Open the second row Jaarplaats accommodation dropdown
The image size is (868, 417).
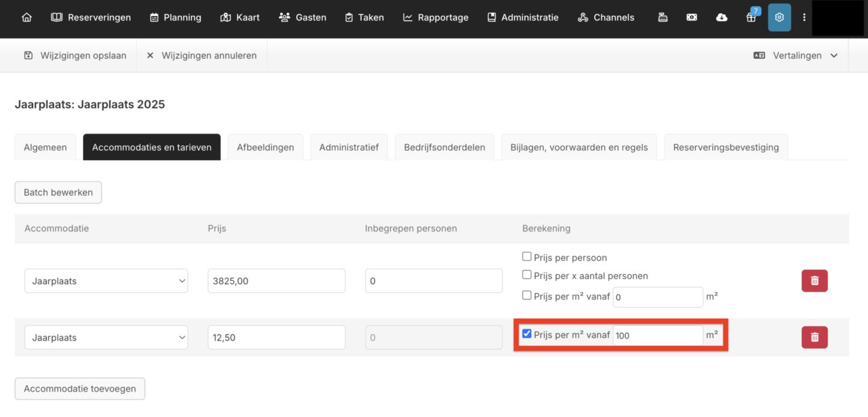[x=106, y=337]
